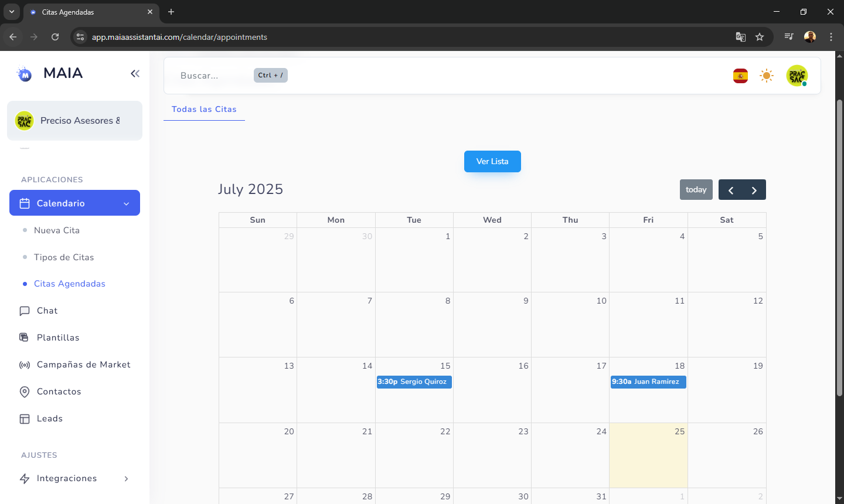Open Campañas de Marketing section

click(x=83, y=365)
